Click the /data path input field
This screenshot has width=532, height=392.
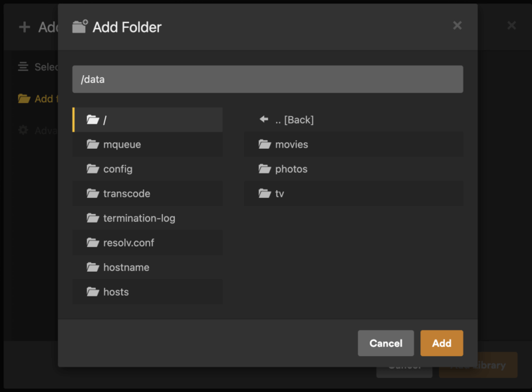[267, 79]
